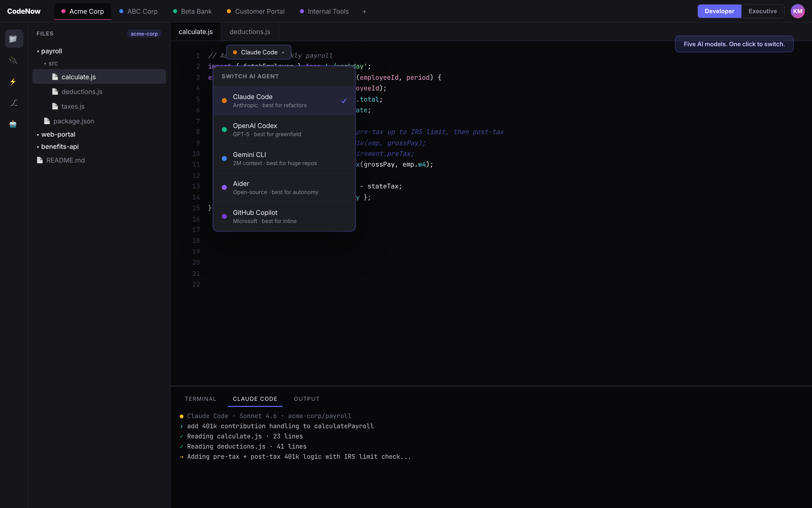The width and height of the screenshot is (812, 508).
Task: Select OpenAI Codex agent
Action: [x=284, y=129]
